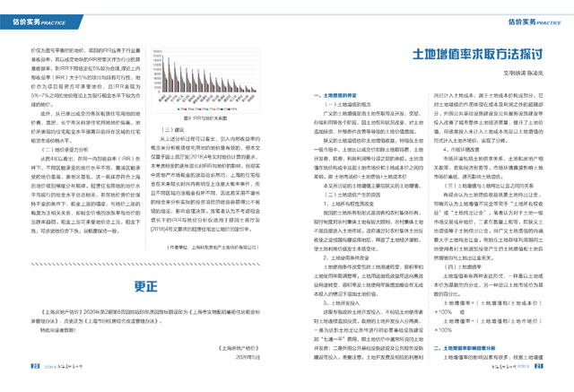Click subheading (一)土地增值的概念
Viewport: 574px width, 392px height.
point(347,105)
